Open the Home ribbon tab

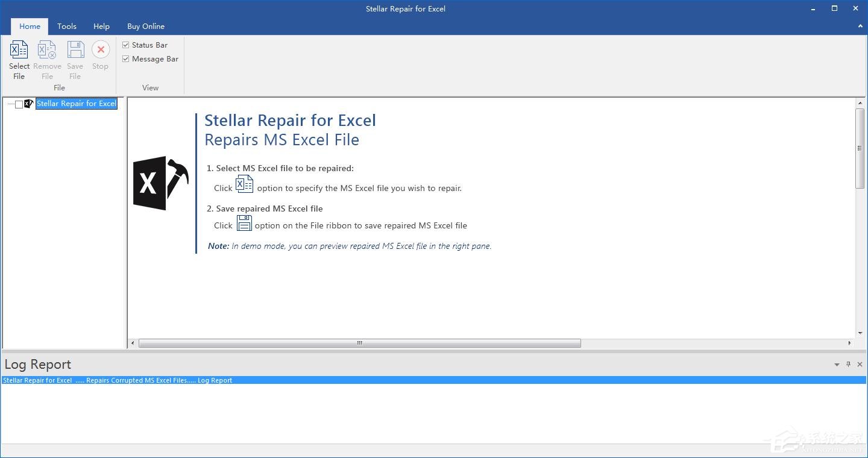(x=30, y=27)
